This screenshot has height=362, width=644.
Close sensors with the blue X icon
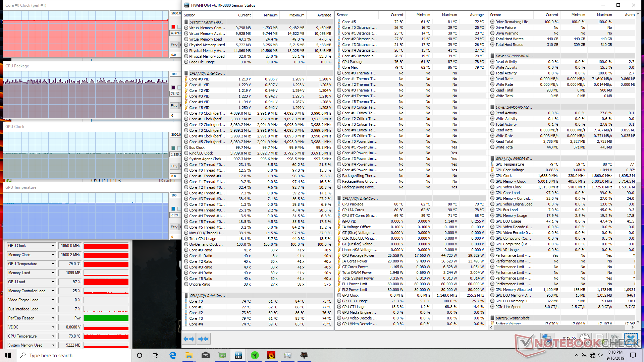(x=631, y=339)
